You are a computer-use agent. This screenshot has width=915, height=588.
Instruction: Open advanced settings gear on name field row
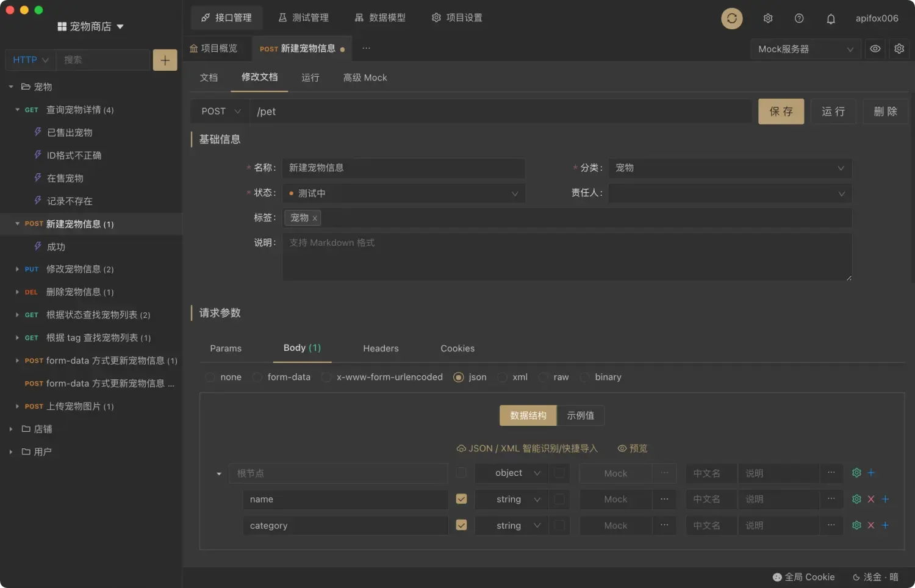856,499
